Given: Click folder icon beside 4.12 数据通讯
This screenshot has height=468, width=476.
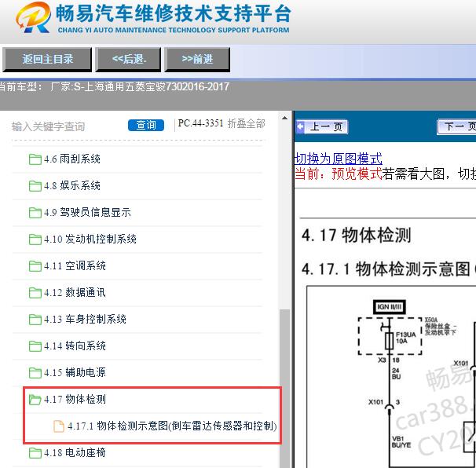Looking at the screenshot, I should [x=35, y=293].
